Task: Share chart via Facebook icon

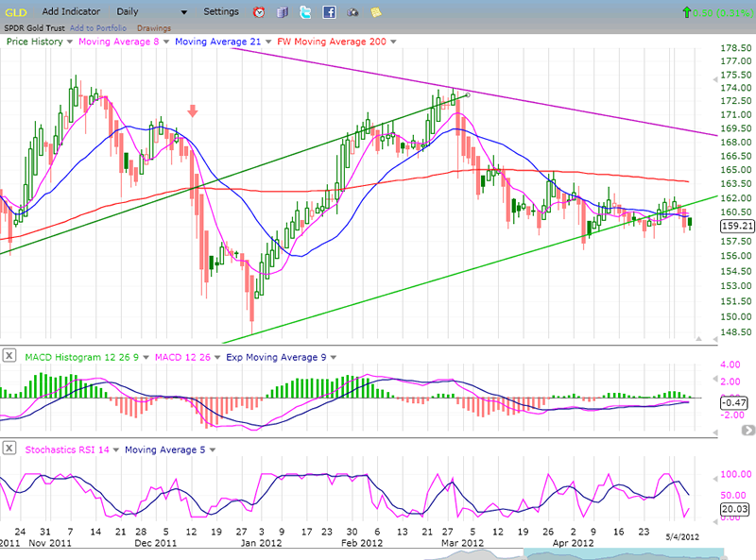Action: coord(329,12)
